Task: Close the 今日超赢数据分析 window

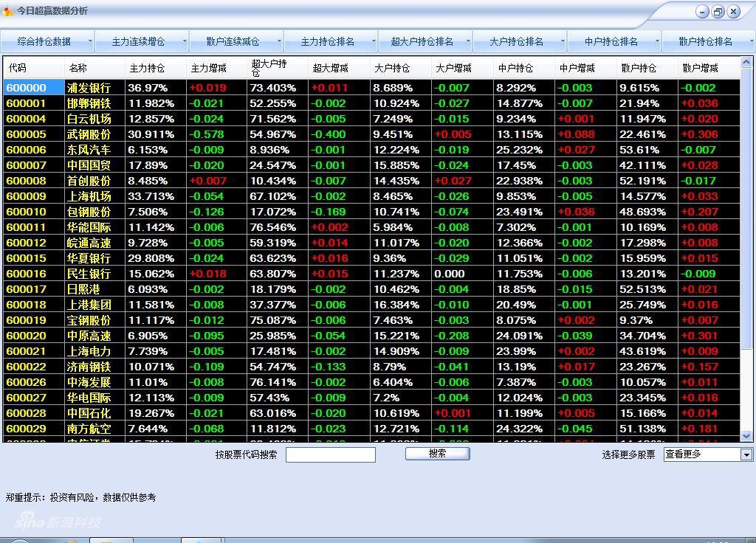Action: click(x=733, y=12)
